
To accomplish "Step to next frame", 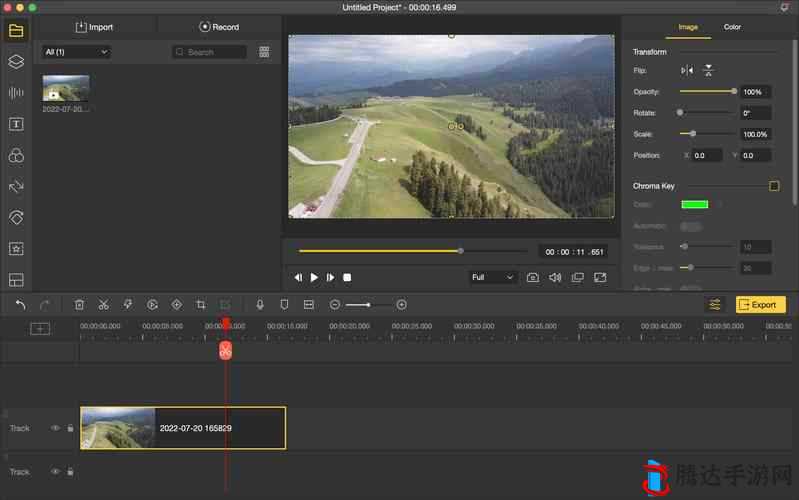I will pyautogui.click(x=330, y=277).
